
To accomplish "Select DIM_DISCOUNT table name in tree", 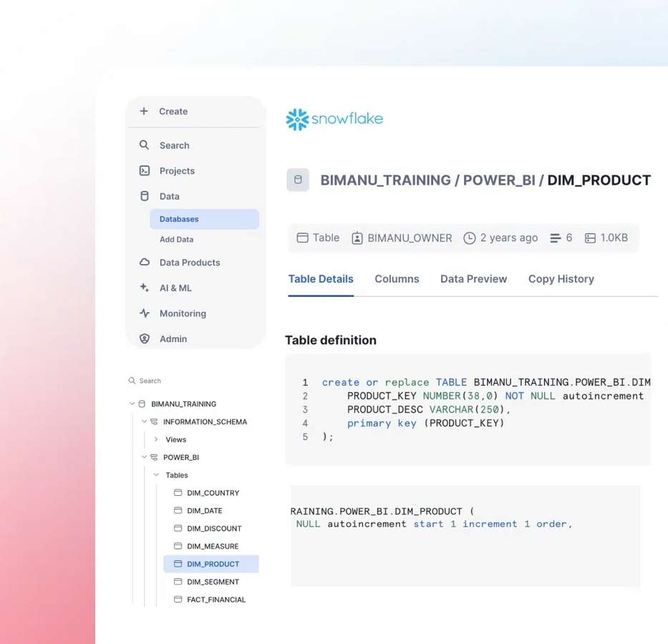I will tap(214, 529).
